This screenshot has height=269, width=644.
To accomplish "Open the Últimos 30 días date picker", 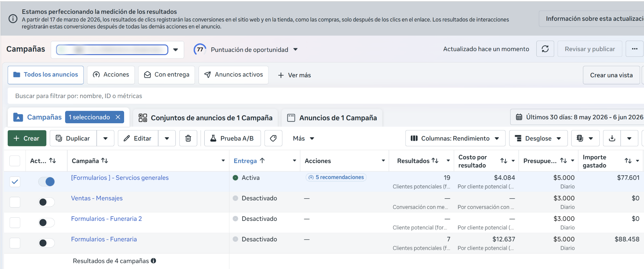I will point(578,117).
